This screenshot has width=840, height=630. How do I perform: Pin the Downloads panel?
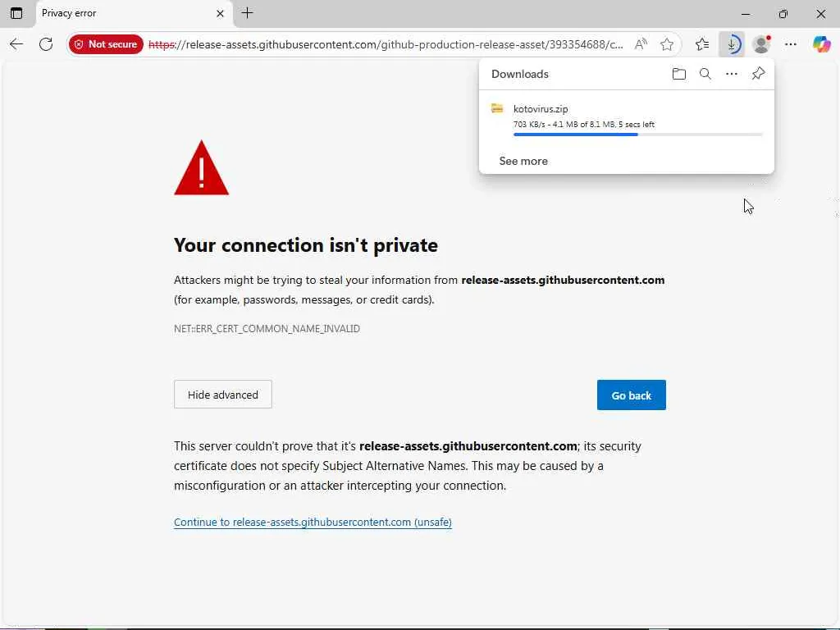coord(758,74)
